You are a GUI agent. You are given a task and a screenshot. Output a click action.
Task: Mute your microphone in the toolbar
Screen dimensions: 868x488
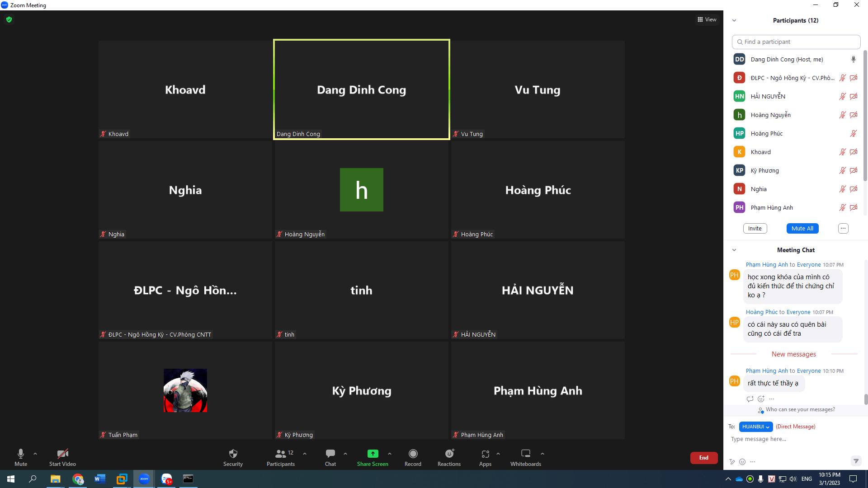[21, 457]
